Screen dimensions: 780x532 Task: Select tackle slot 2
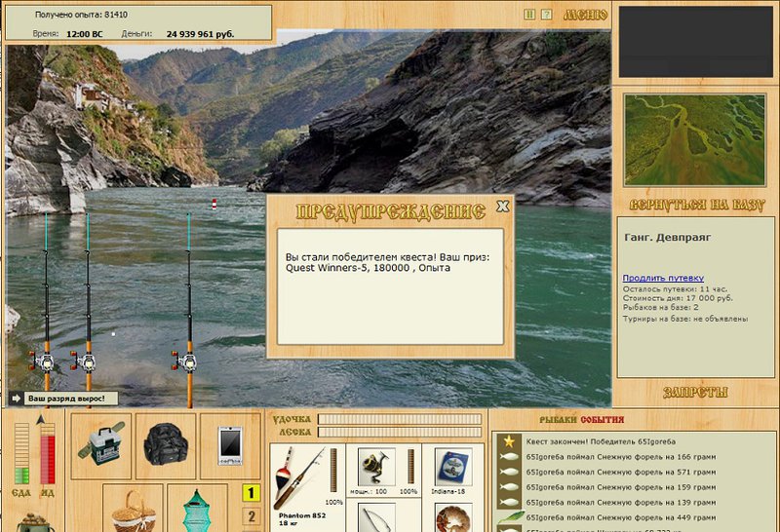[252, 516]
